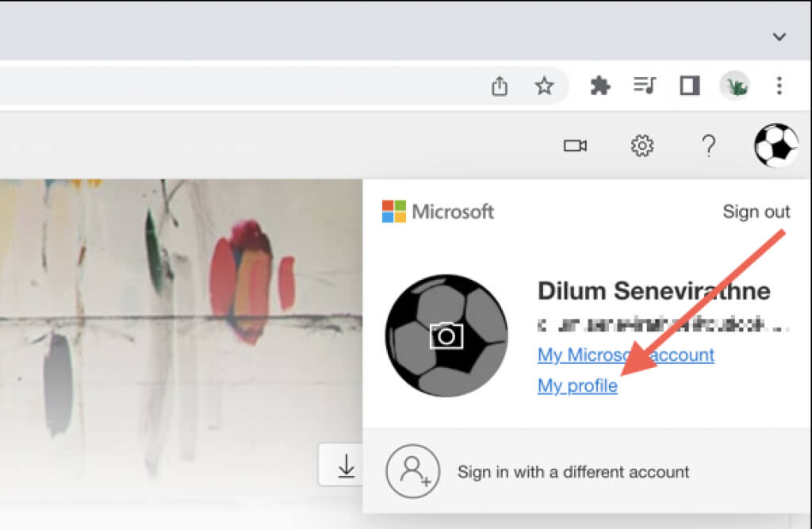Open the media controls playlist icon
This screenshot has width=812, height=529.
pyautogui.click(x=645, y=85)
